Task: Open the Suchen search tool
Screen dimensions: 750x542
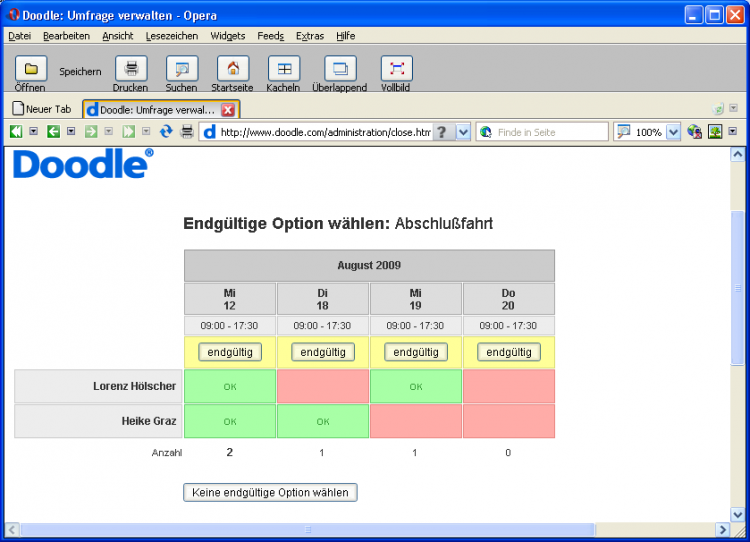Action: 182,69
